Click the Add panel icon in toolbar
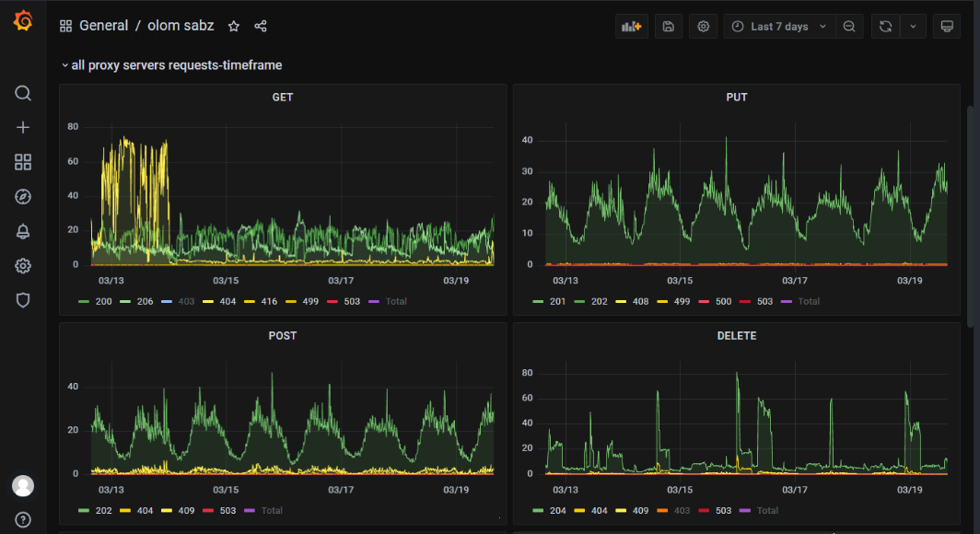 [631, 27]
